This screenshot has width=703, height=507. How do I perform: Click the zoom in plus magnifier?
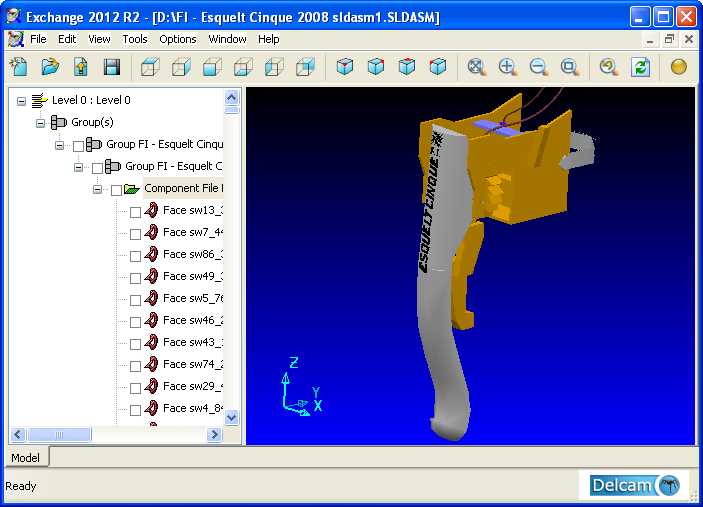click(508, 67)
